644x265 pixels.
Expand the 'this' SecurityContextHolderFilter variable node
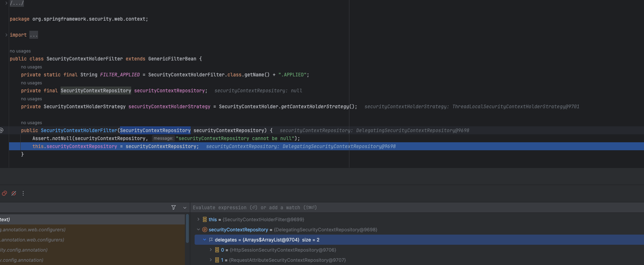(x=198, y=219)
